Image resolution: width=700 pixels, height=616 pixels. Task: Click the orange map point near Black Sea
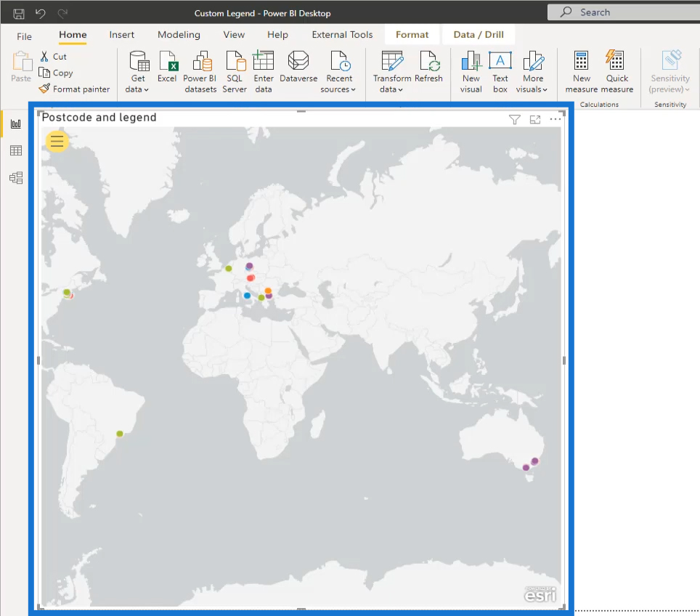[x=268, y=291]
